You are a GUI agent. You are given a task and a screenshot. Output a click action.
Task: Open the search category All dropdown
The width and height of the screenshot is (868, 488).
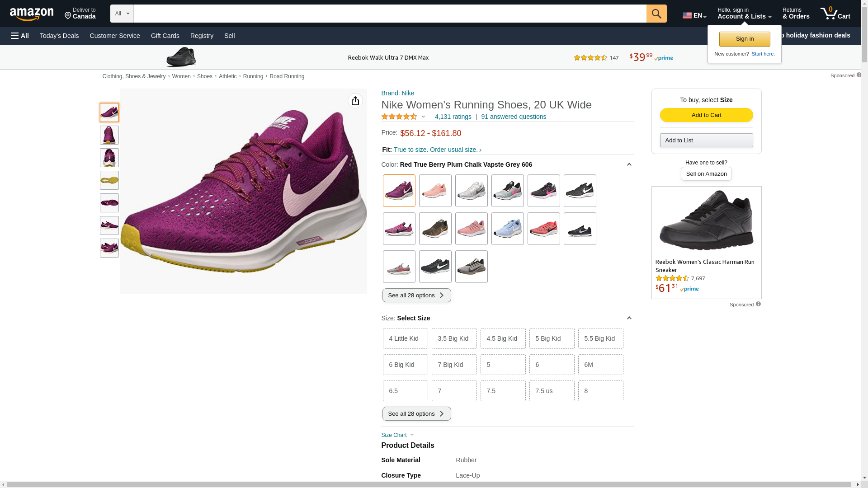122,14
